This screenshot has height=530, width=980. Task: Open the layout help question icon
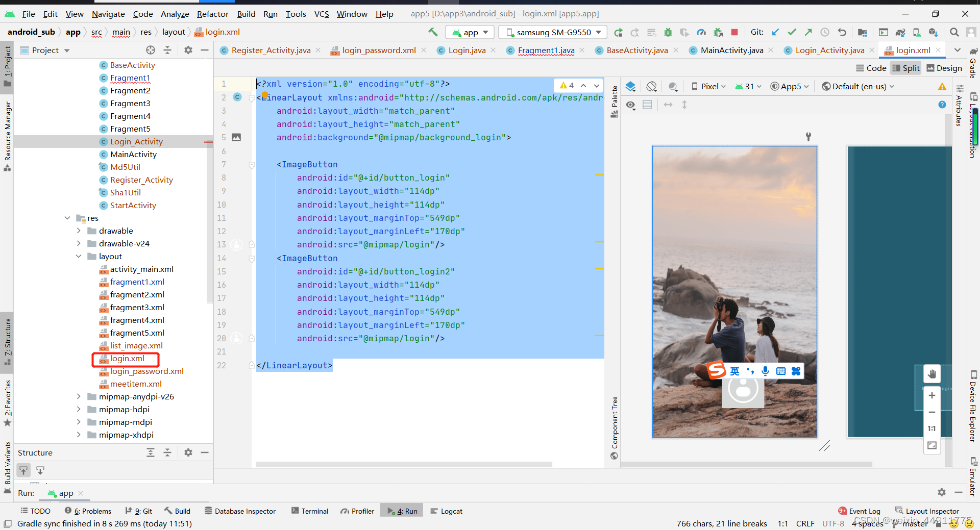(942, 105)
